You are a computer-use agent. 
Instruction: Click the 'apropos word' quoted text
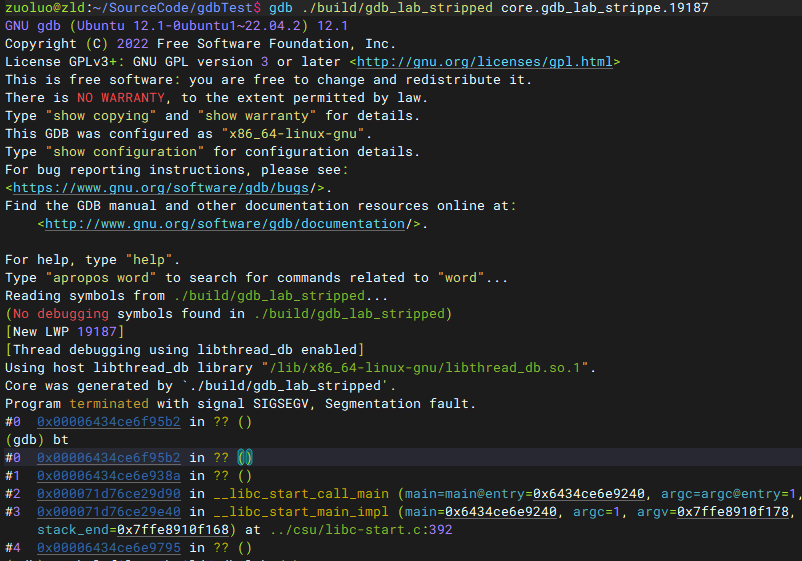[101, 278]
